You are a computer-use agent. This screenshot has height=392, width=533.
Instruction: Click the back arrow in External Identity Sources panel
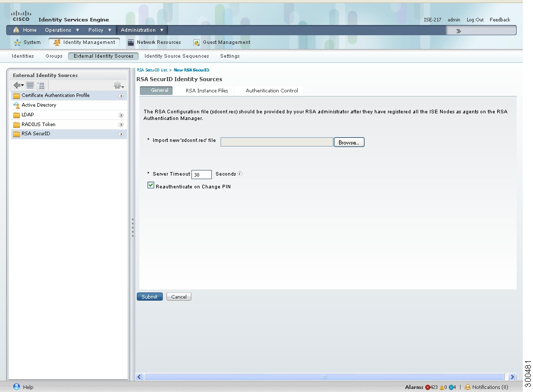pyautogui.click(x=18, y=85)
